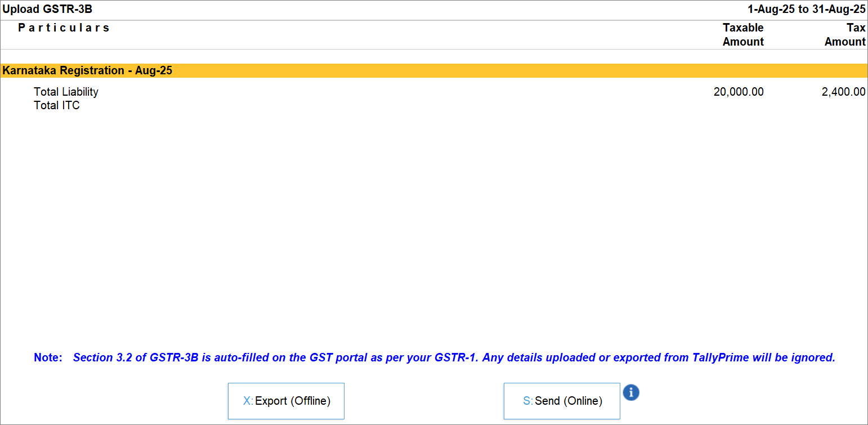Select the Total ITC row label
Screen dimensions: 868x425
57,105
